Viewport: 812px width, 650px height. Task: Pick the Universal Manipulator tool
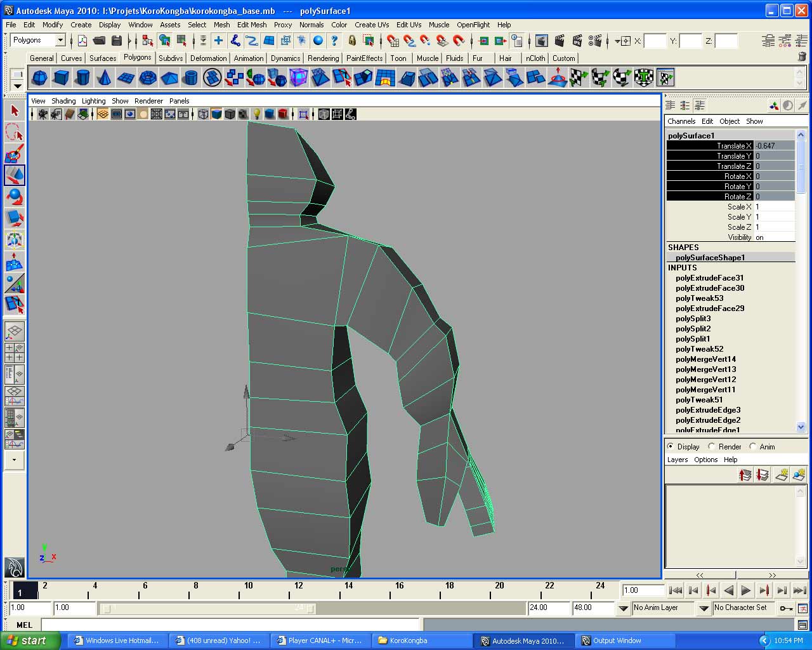(15, 240)
